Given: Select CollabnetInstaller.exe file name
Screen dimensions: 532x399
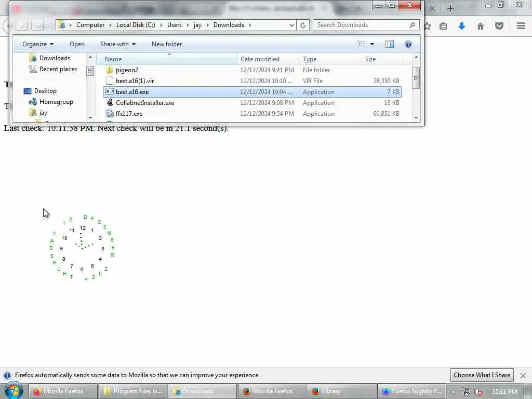Looking at the screenshot, I should pos(145,103).
